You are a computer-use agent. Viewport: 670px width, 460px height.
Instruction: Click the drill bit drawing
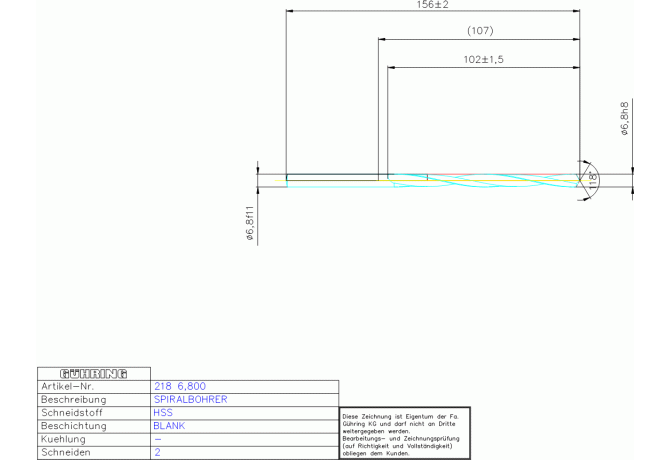click(x=433, y=180)
